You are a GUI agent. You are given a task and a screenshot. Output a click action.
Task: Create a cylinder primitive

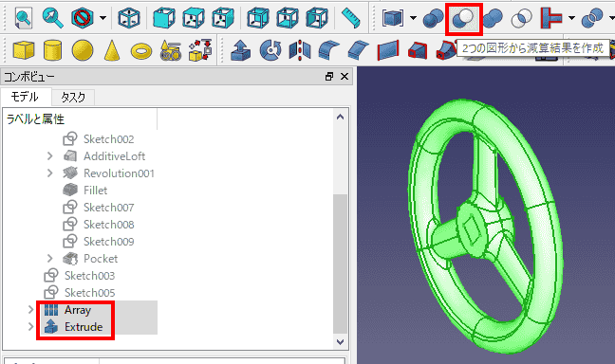click(x=52, y=50)
